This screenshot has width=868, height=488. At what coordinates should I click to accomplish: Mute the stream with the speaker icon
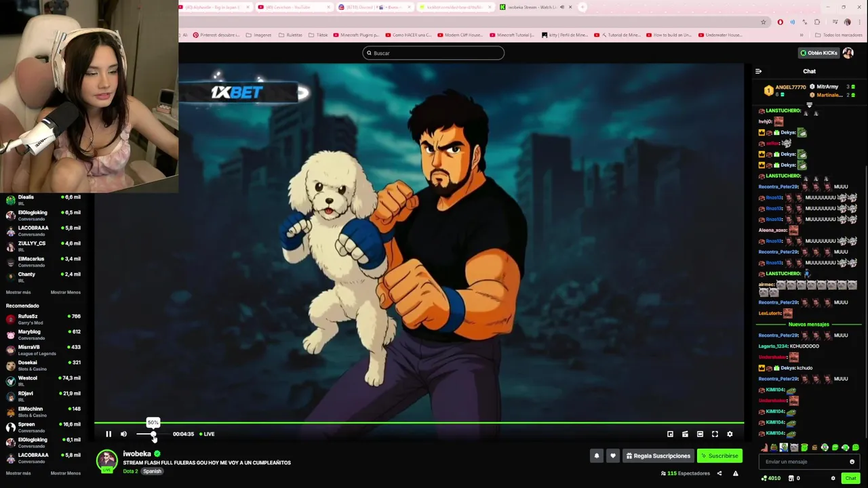(x=123, y=434)
